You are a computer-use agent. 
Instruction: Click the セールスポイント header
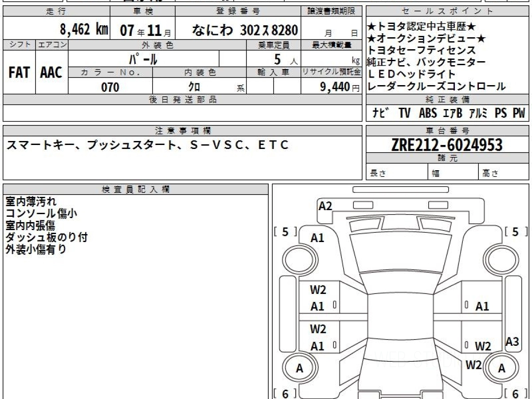(447, 12)
